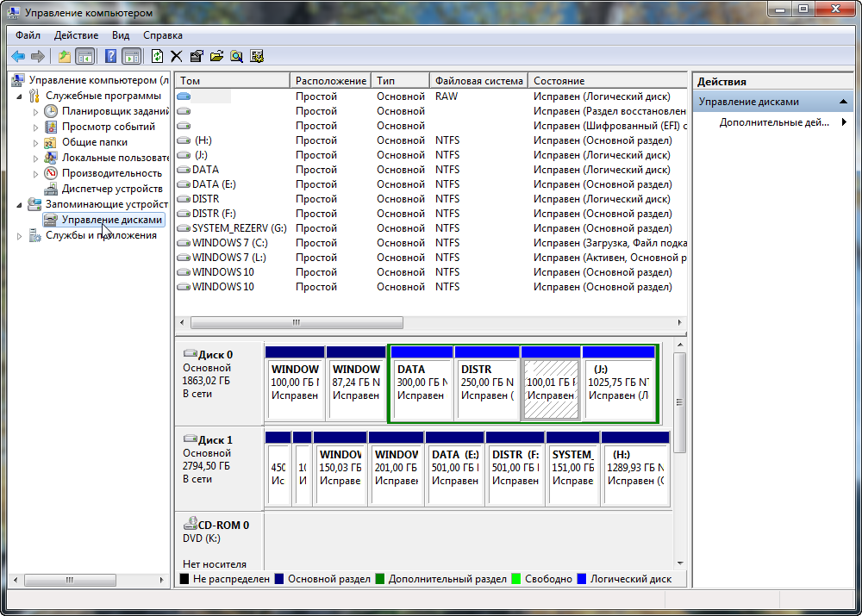Open the Вид menu
862x616 pixels.
pyautogui.click(x=121, y=35)
